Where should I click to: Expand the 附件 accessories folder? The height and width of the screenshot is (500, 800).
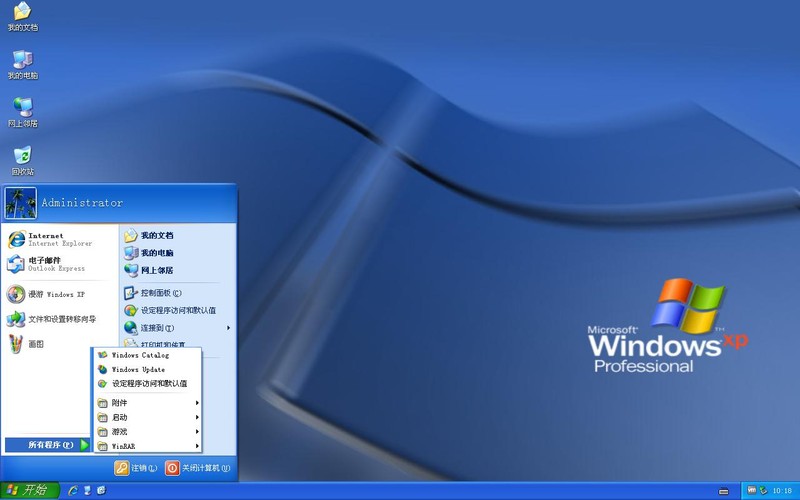[x=147, y=403]
